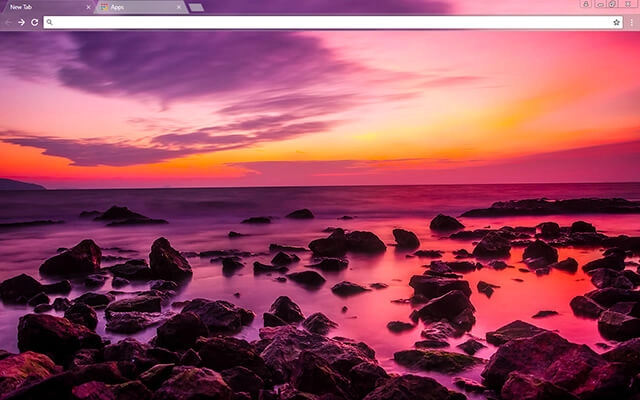
Task: Switch to the New Tab tab
Action: 47,7
